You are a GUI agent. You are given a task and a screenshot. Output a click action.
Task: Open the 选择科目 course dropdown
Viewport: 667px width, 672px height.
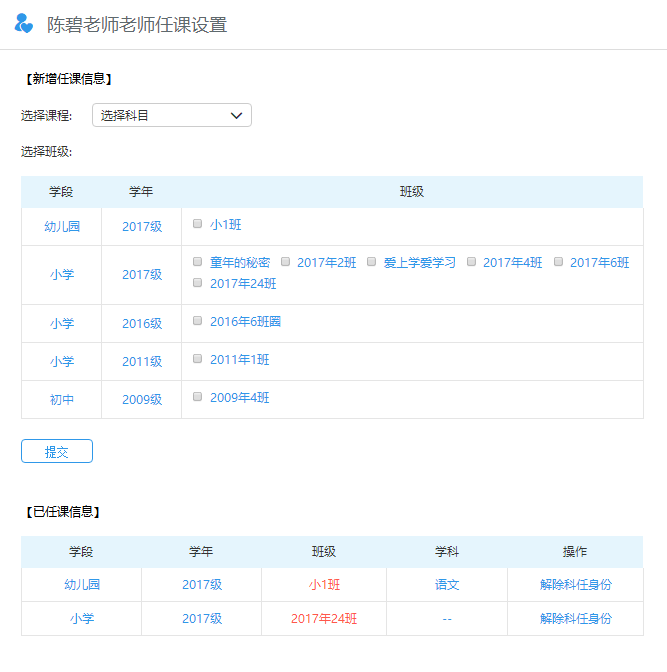171,115
